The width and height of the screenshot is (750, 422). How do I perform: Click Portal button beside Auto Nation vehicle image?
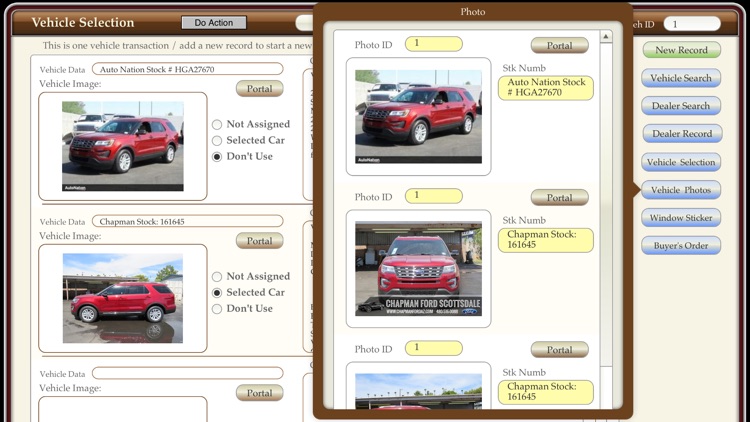[259, 89]
